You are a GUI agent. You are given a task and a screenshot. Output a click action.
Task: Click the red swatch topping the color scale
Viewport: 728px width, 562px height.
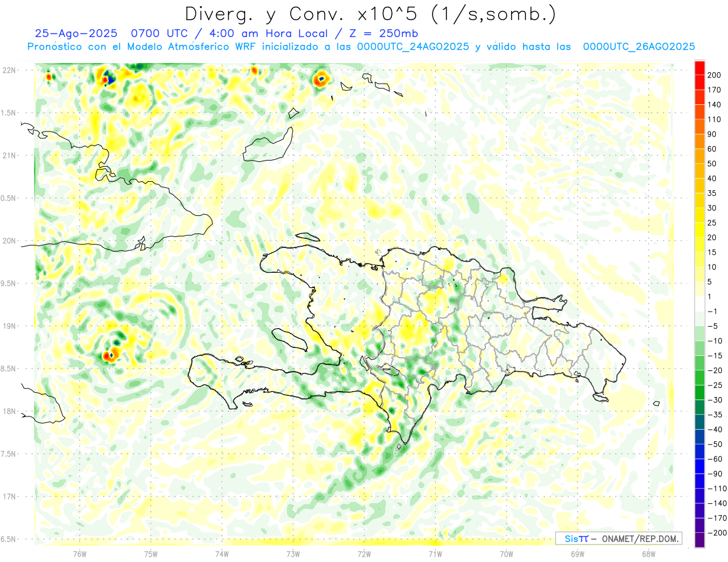click(699, 68)
